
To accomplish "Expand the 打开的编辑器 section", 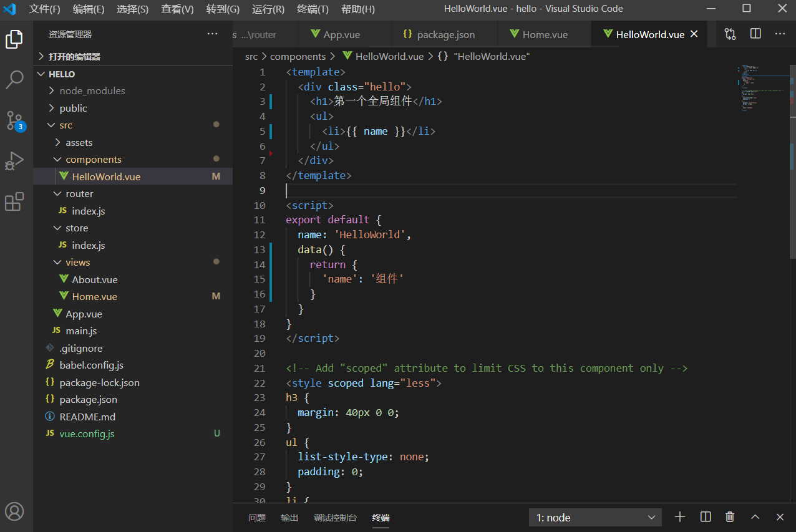I will (133, 57).
